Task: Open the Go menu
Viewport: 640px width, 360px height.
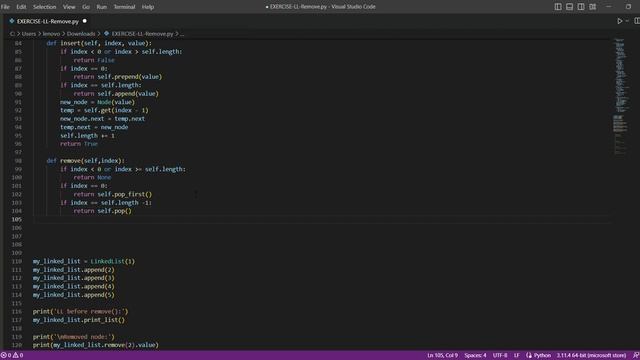Action: 86,7
